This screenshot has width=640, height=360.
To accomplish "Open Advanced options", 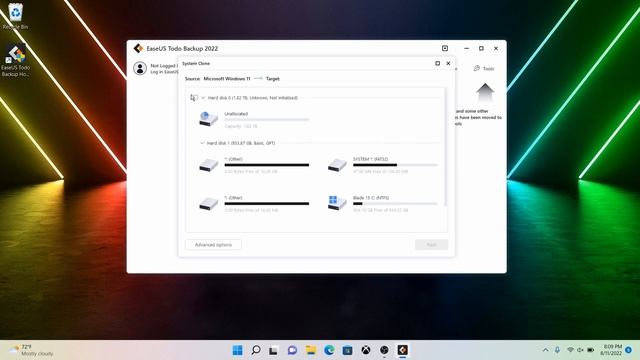I will coord(213,244).
